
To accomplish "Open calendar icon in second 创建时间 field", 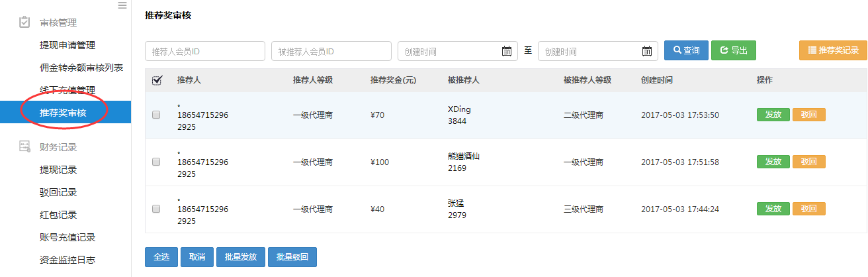I will click(647, 51).
